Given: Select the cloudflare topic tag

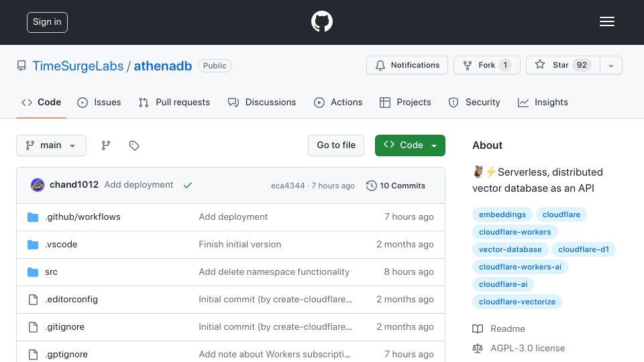Looking at the screenshot, I should pos(561,215).
